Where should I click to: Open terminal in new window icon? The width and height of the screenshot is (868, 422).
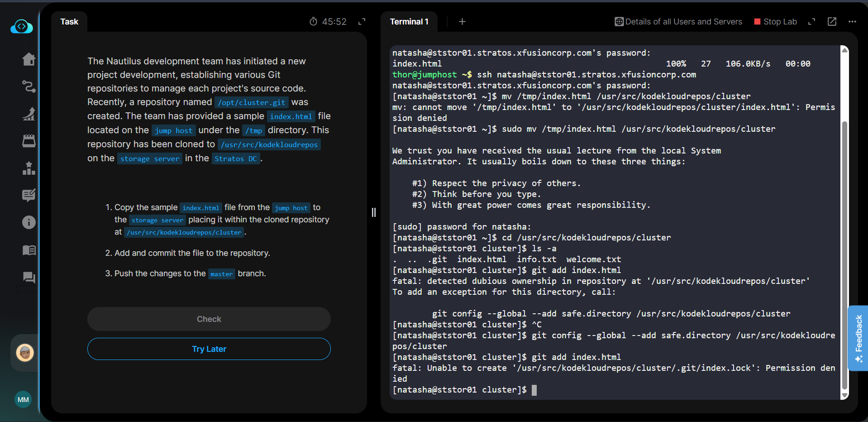click(832, 22)
